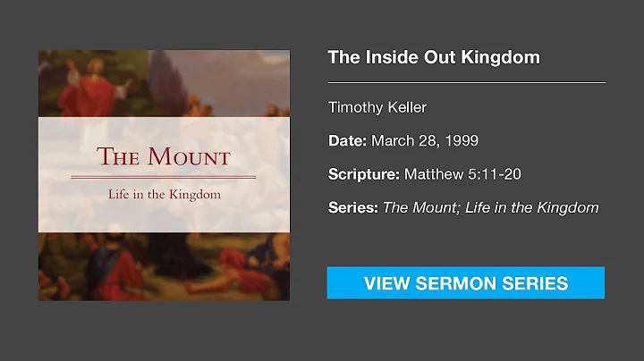Click the VIEW SERMON SERIES button
The height and width of the screenshot is (361, 644).
point(465,282)
